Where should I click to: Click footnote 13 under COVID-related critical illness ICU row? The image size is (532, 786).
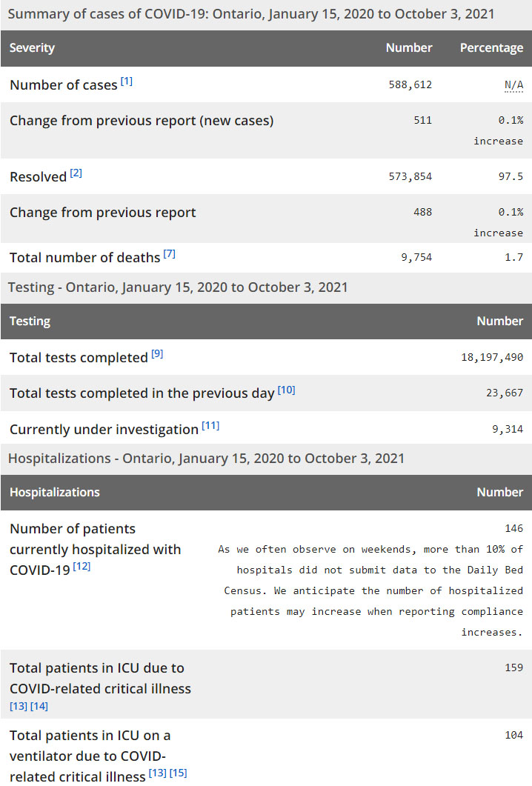click(19, 707)
